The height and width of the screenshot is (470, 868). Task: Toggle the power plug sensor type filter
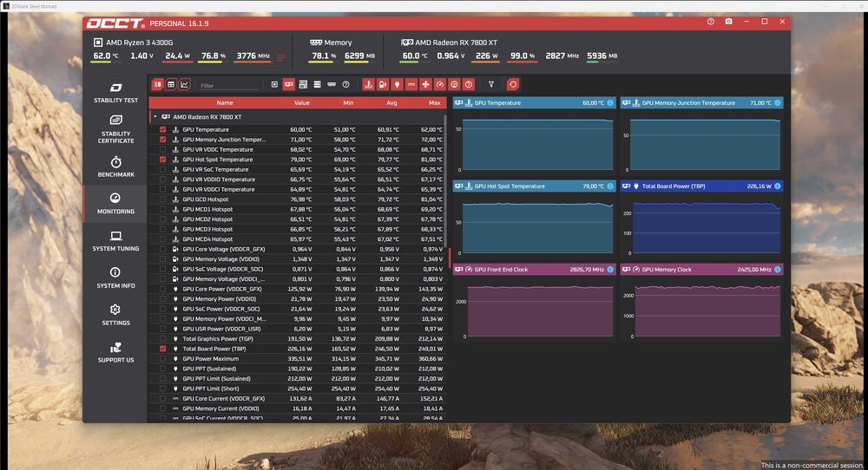[x=397, y=85]
